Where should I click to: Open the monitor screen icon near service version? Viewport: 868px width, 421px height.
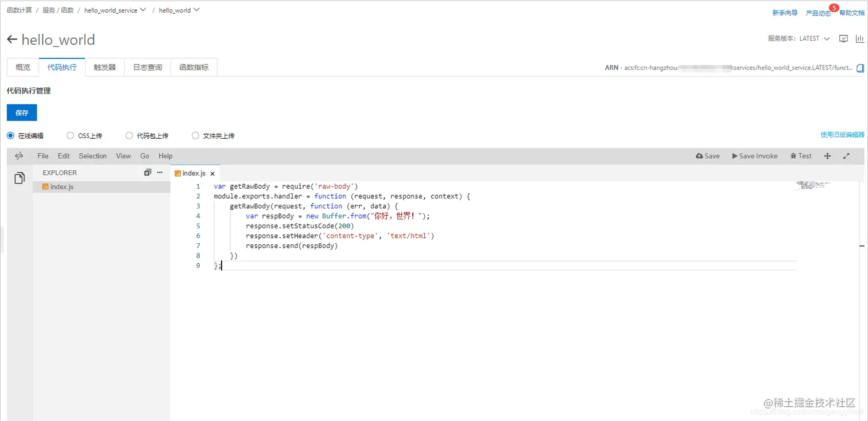(843, 38)
